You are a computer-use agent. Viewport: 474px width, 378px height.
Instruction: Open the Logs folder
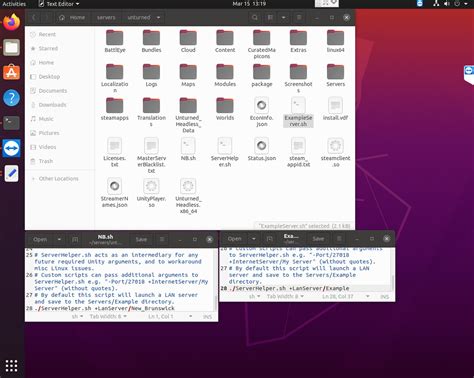tap(151, 75)
